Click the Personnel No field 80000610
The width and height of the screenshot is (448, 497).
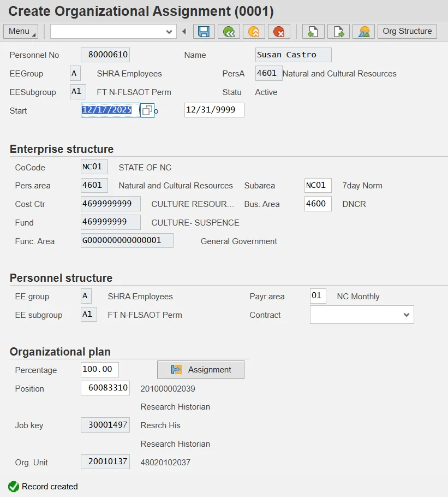coord(105,55)
